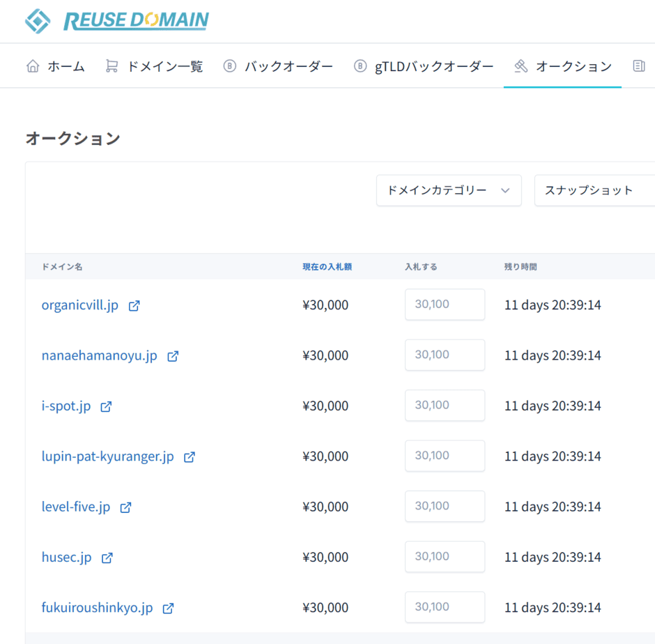Focus the bid input for husec.jp
The image size is (655, 644).
445,557
